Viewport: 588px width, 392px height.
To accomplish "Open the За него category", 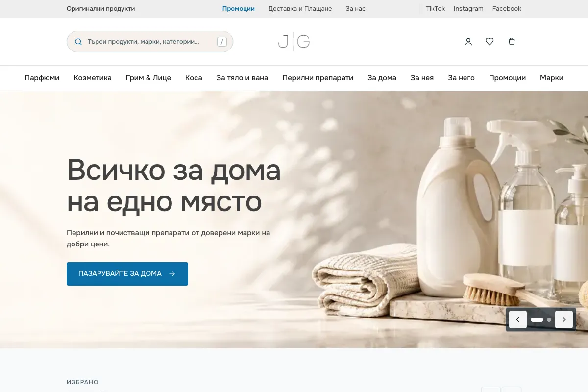I will 461,78.
